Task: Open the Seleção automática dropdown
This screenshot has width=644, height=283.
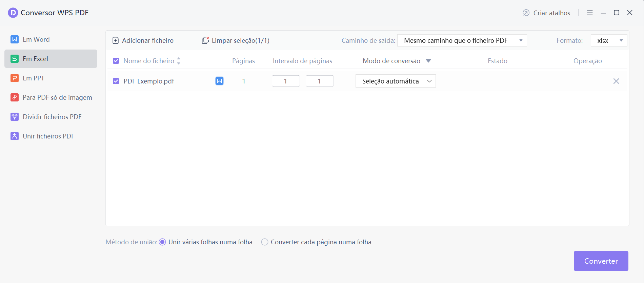Action: pos(396,81)
